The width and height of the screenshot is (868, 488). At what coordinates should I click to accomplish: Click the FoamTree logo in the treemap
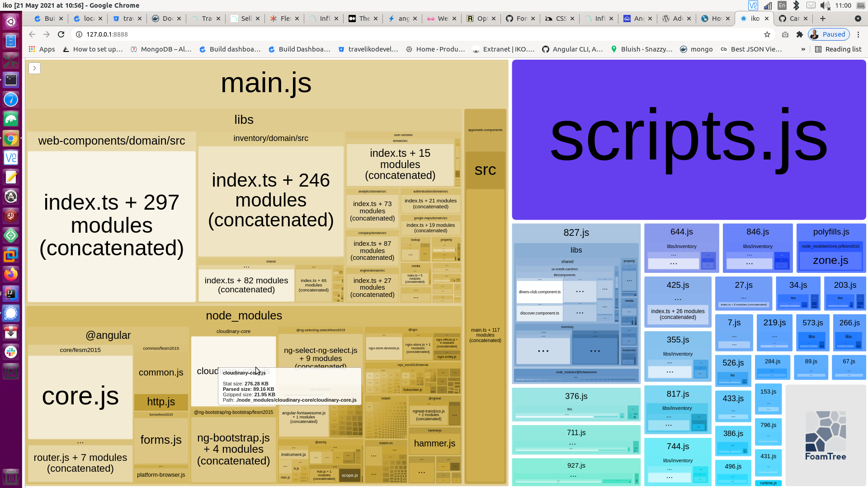[826, 435]
